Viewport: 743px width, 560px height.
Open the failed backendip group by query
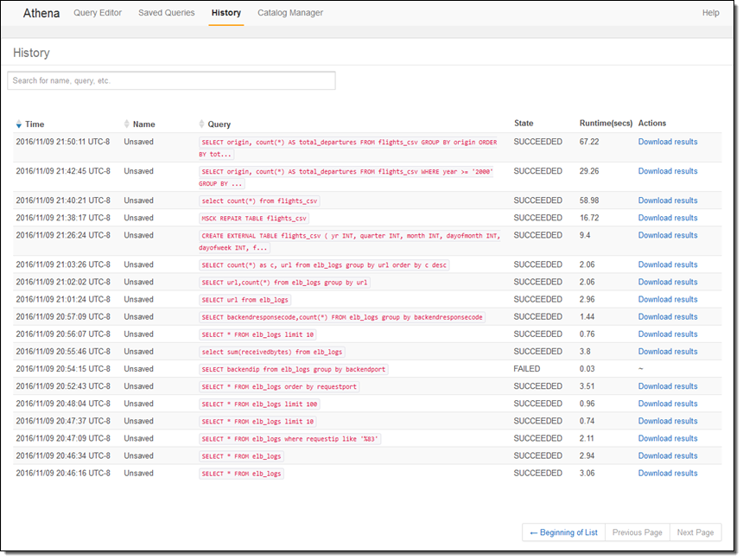[x=293, y=369]
